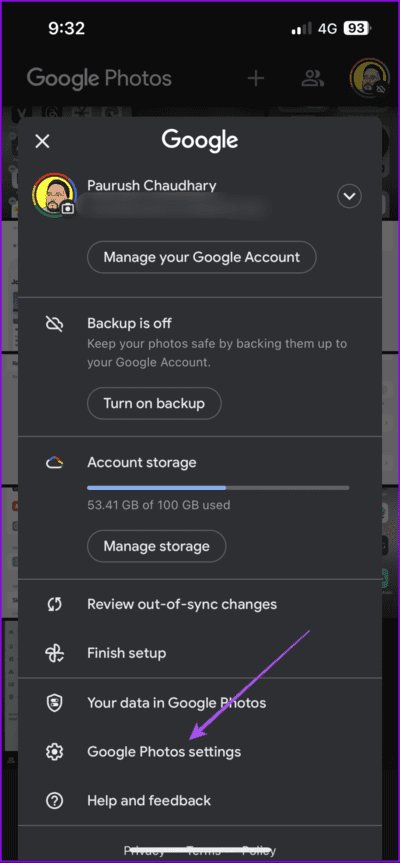Tap the Backup is off heading

click(x=129, y=323)
